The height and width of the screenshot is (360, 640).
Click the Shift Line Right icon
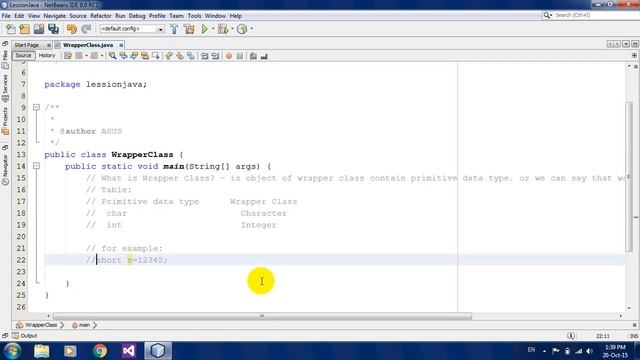[215, 56]
